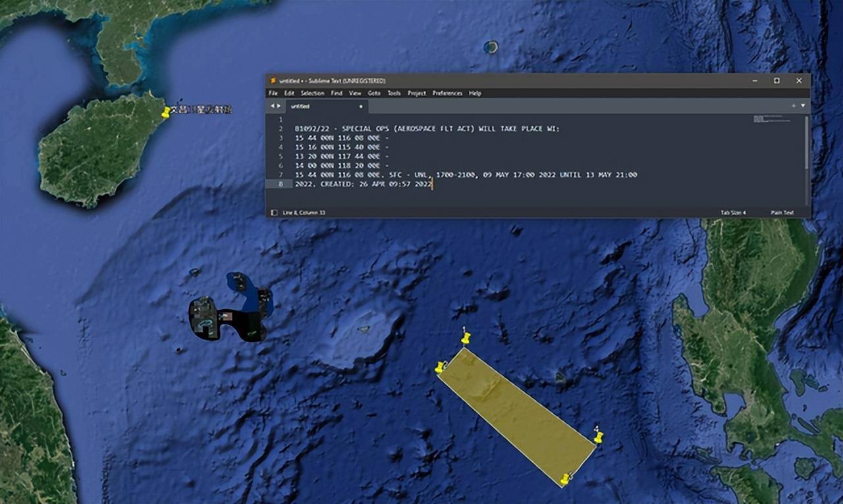Change the Tab Size setting

tap(733, 213)
